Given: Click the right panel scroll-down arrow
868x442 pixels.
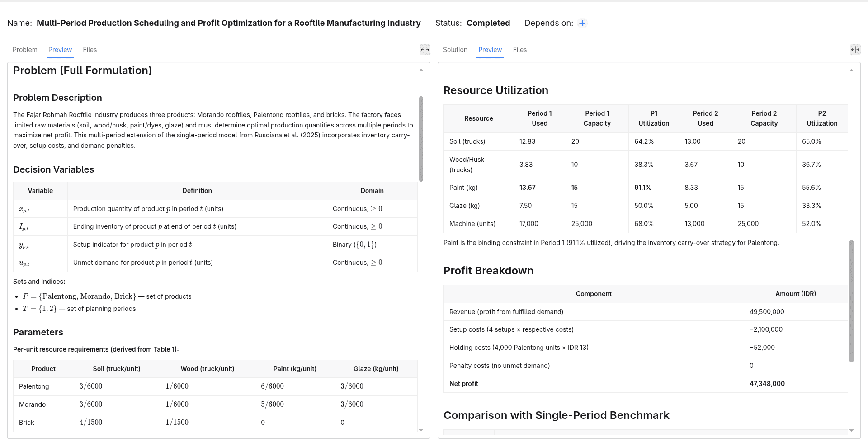Looking at the screenshot, I should tap(851, 430).
